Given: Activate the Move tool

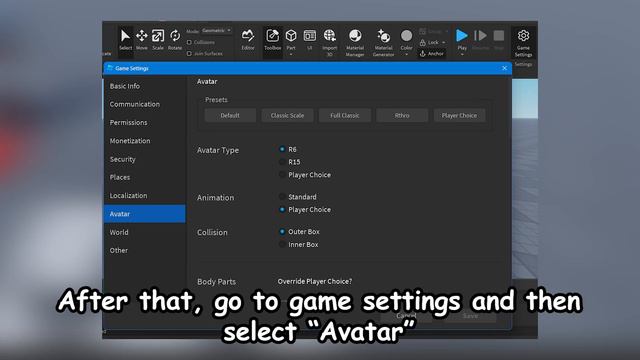Looking at the screenshot, I should [142, 40].
